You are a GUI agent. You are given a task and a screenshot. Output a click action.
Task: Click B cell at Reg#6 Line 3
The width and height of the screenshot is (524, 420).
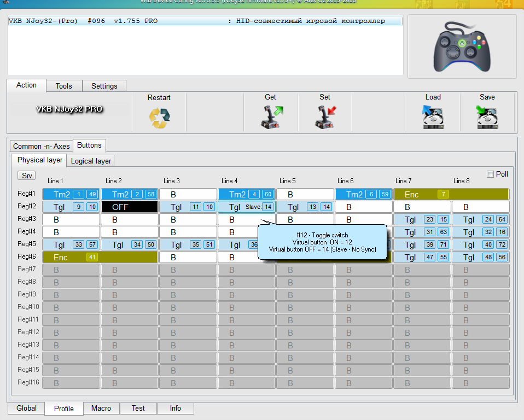coord(188,257)
